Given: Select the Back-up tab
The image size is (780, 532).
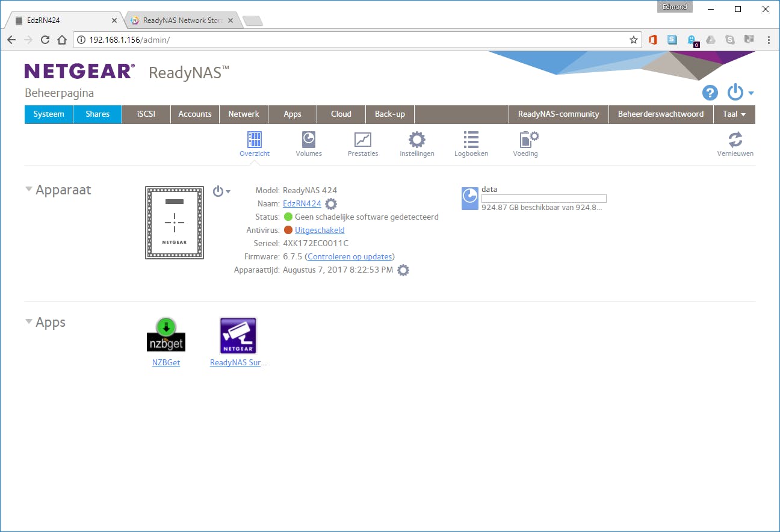Looking at the screenshot, I should click(390, 114).
